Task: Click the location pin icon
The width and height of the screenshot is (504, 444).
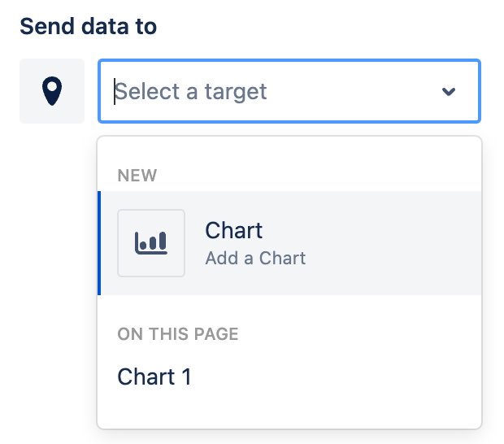Action: (52, 91)
